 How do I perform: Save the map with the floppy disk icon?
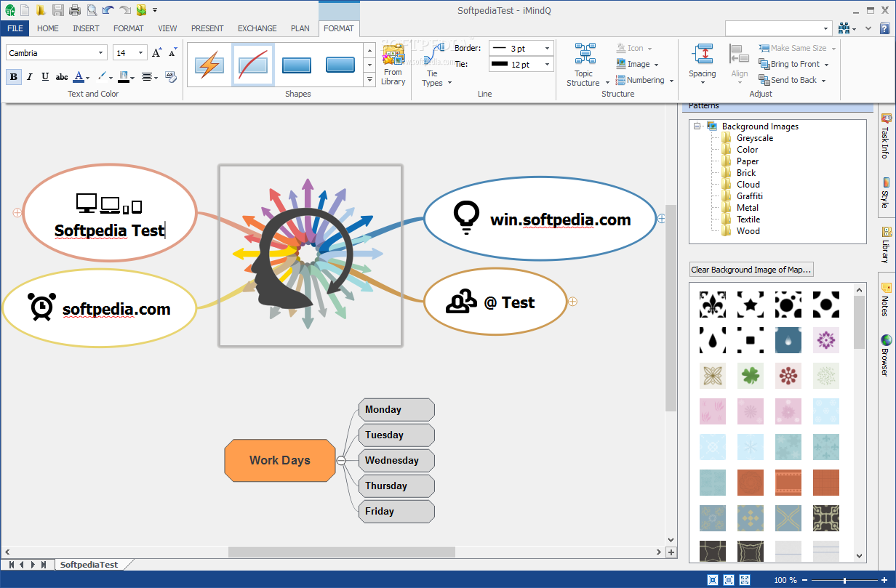[58, 10]
